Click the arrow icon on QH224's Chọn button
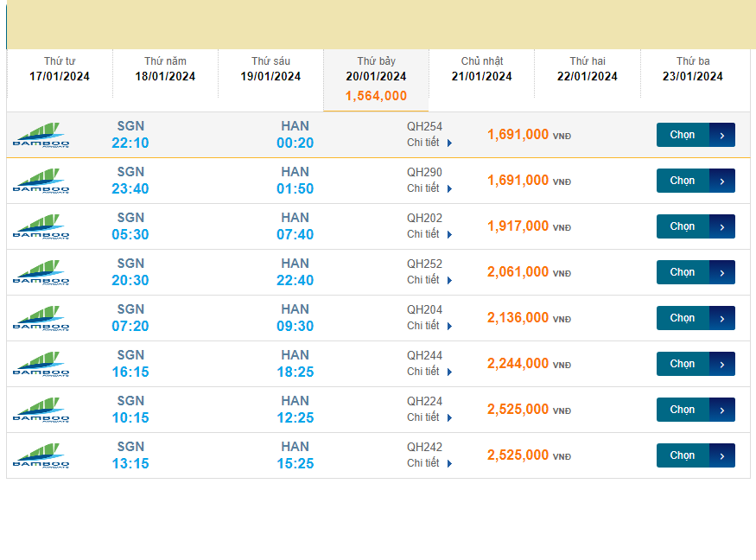Screen dimensions: 756x560 722,410
